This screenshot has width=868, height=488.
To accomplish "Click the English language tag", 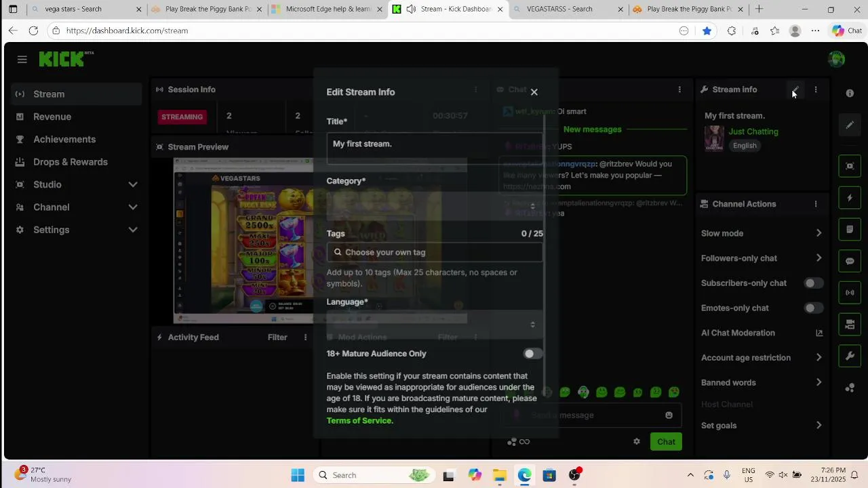I will click(x=745, y=146).
